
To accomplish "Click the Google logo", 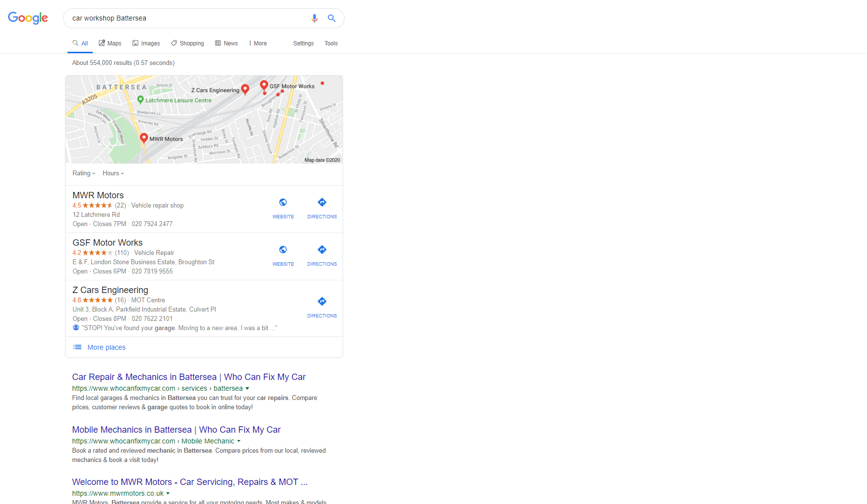I will click(x=28, y=18).
